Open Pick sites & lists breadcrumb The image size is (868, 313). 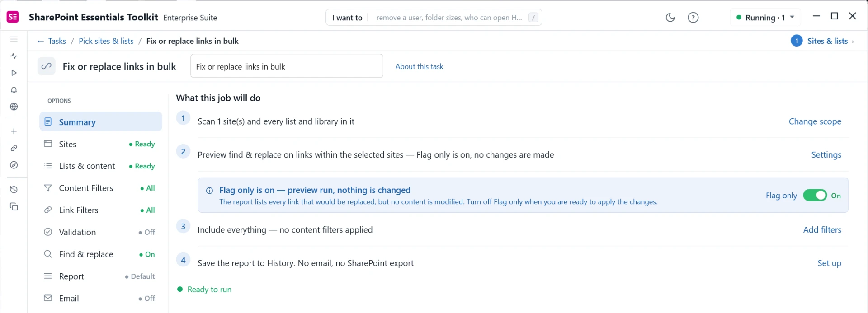click(106, 41)
